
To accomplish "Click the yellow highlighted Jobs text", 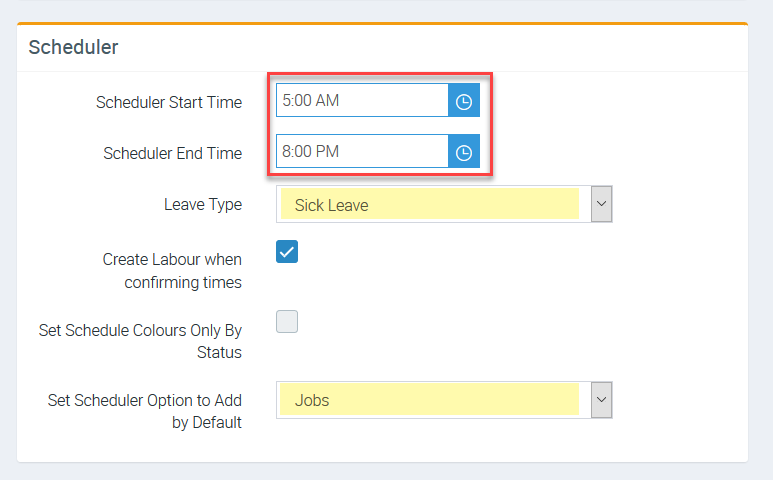I will [312, 400].
